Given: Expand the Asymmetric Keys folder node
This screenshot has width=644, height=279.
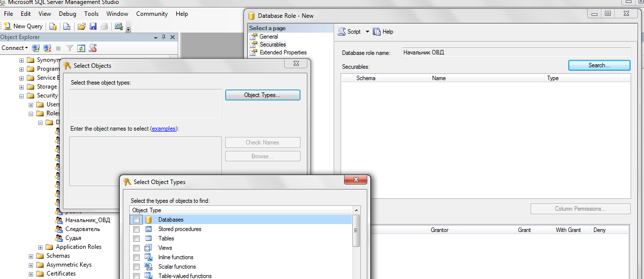Looking at the screenshot, I should [x=31, y=265].
